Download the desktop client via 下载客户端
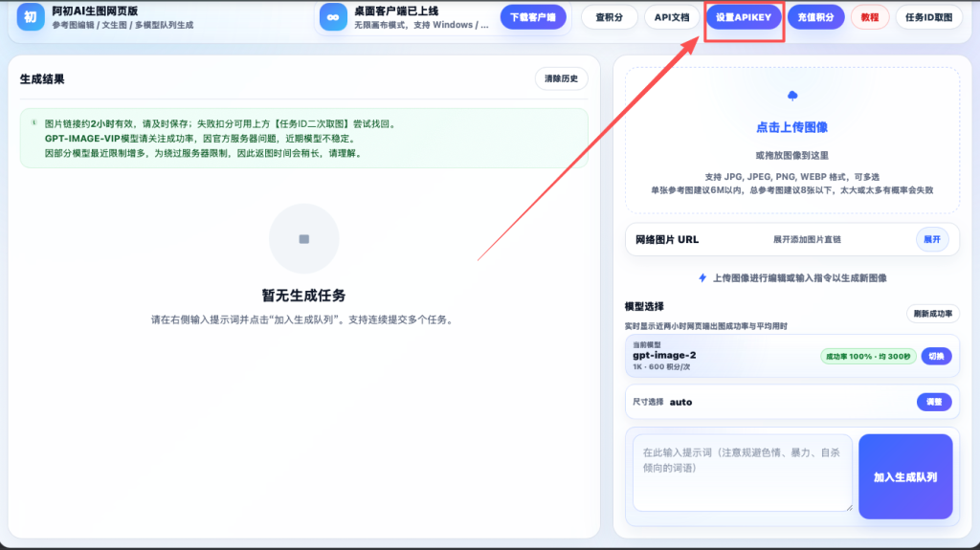The image size is (980, 550). click(533, 17)
